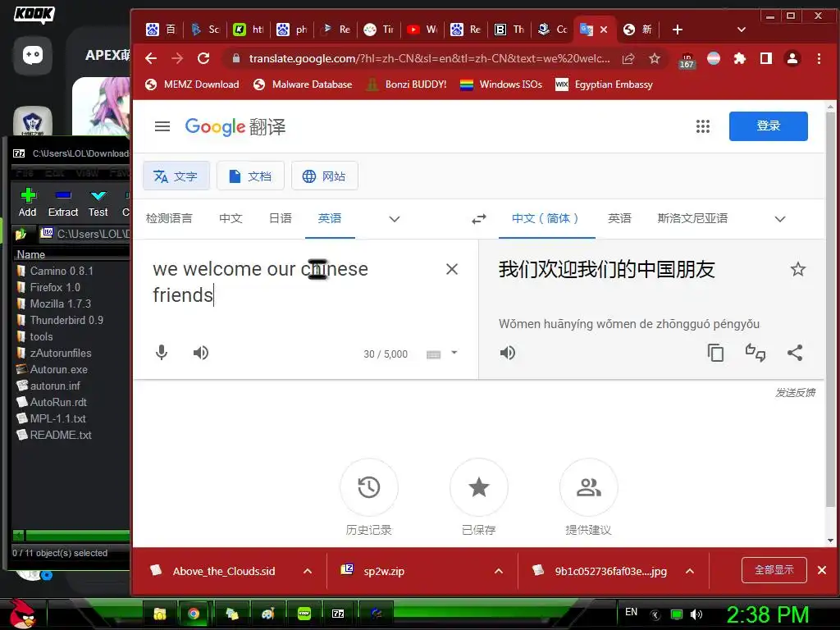Choose 英语 as source language
The width and height of the screenshot is (840, 630).
330,218
